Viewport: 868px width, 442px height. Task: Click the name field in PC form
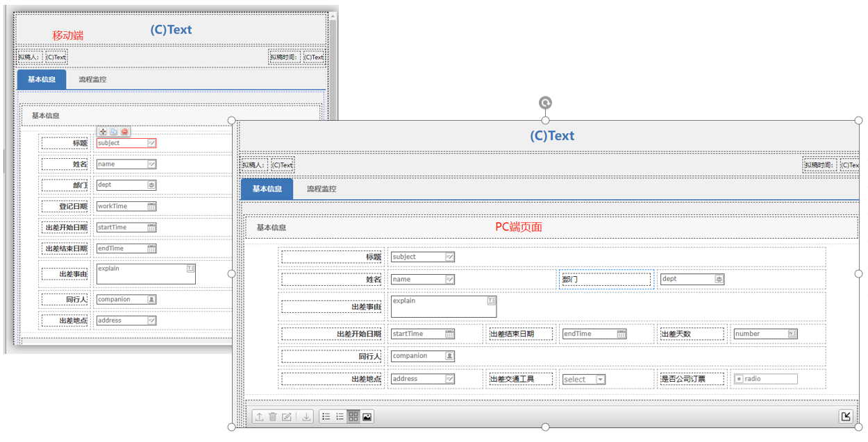pyautogui.click(x=423, y=279)
